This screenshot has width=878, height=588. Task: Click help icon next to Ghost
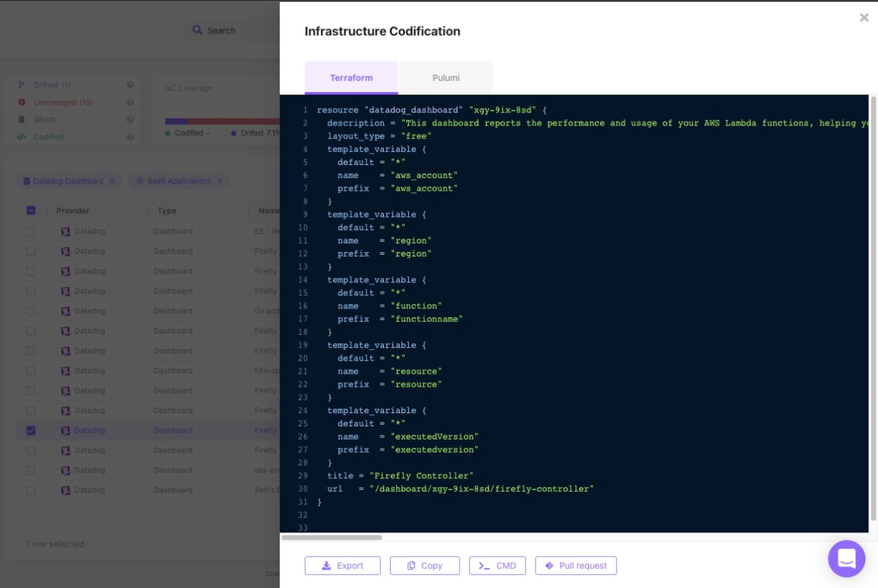coord(130,119)
